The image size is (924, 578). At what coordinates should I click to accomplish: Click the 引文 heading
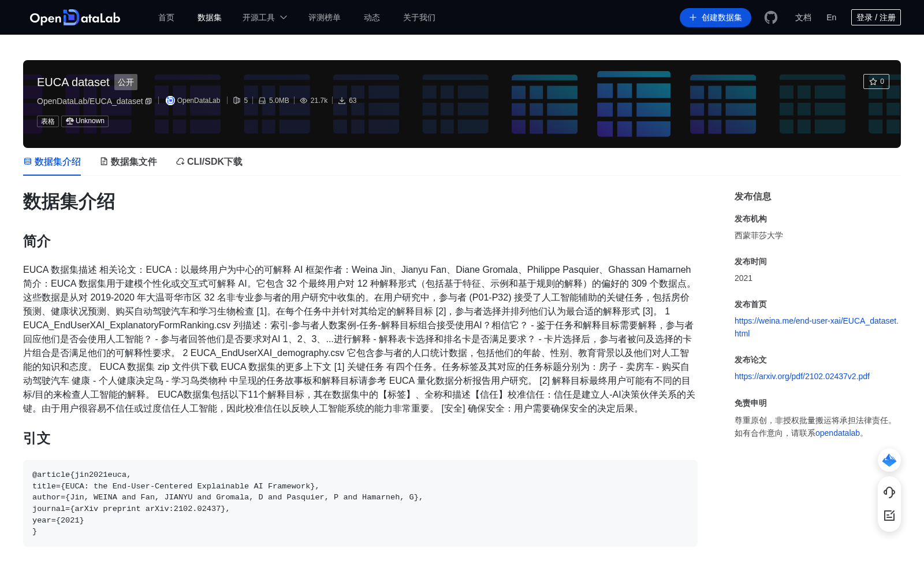click(37, 438)
